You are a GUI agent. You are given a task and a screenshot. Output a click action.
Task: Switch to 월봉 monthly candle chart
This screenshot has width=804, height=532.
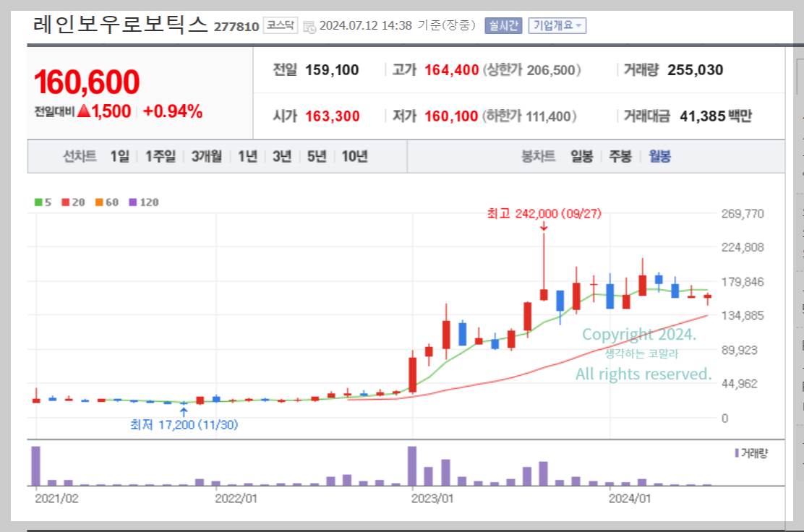click(x=660, y=156)
